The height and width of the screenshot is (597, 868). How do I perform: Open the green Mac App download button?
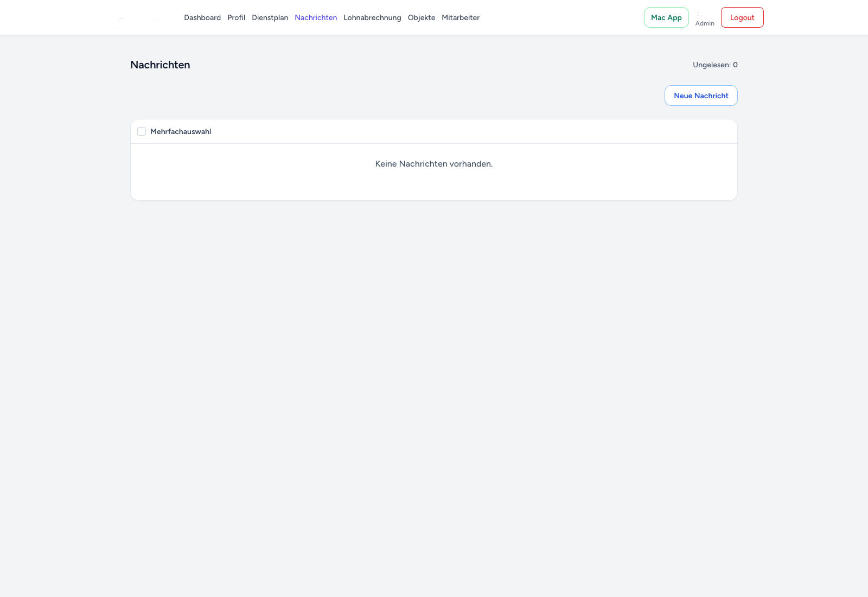(666, 17)
